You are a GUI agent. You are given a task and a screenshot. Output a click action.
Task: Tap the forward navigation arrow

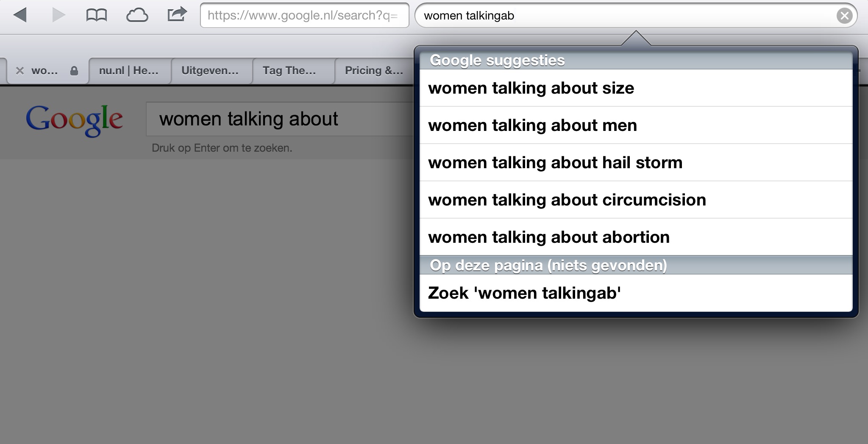(x=59, y=15)
